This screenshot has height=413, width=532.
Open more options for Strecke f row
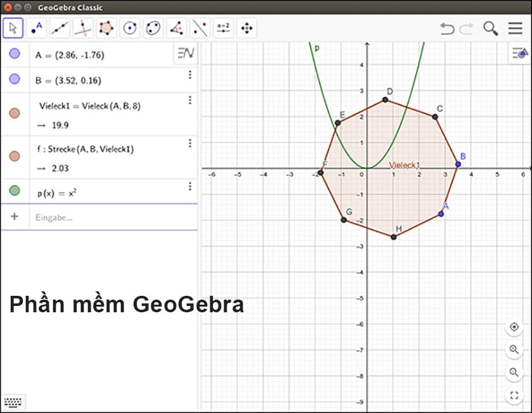[x=190, y=143]
